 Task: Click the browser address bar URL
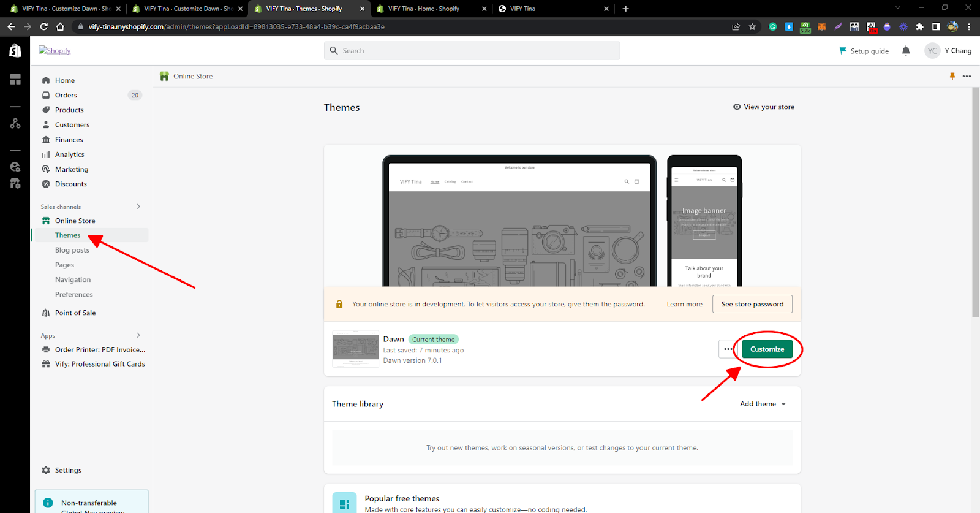pos(236,26)
